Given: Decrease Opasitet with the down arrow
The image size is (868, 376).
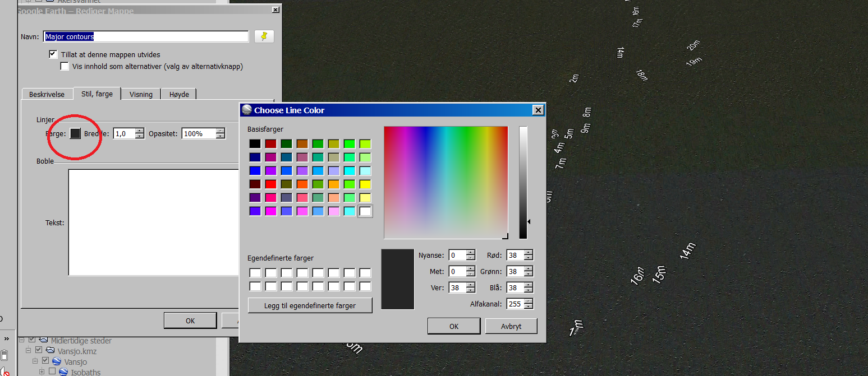Looking at the screenshot, I should coord(221,136).
